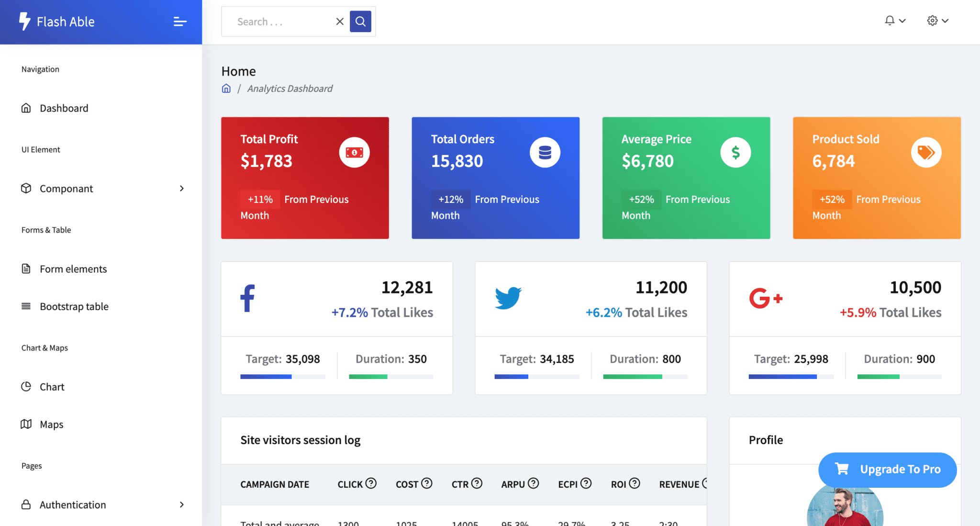Screen dimensions: 980x526
Task: Open the notifications dropdown chevron
Action: 902,20
